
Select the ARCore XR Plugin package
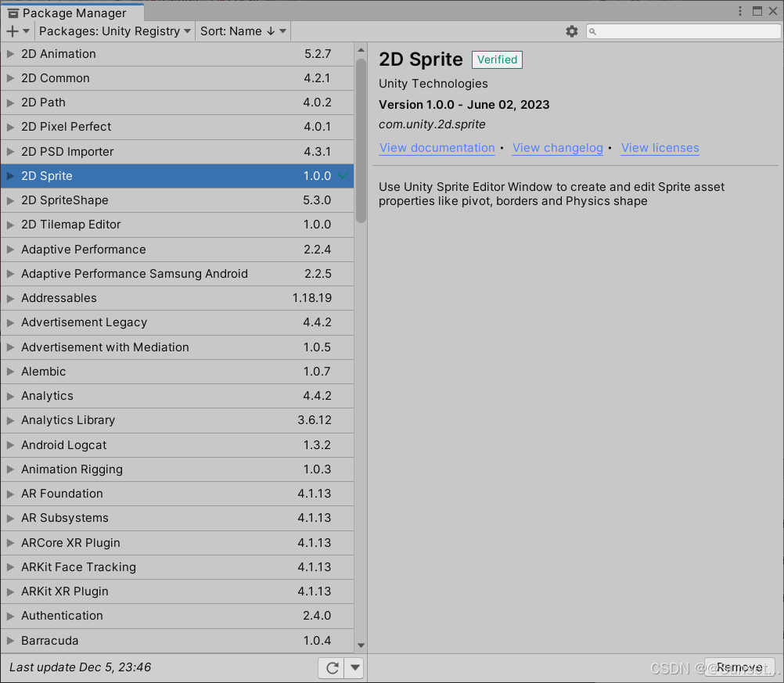(177, 543)
